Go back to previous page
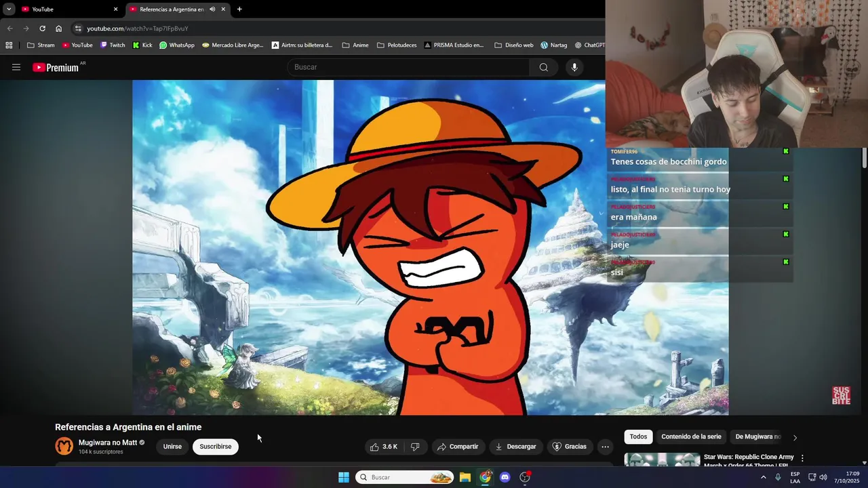Image resolution: width=868 pixels, height=488 pixels. coord(9,28)
